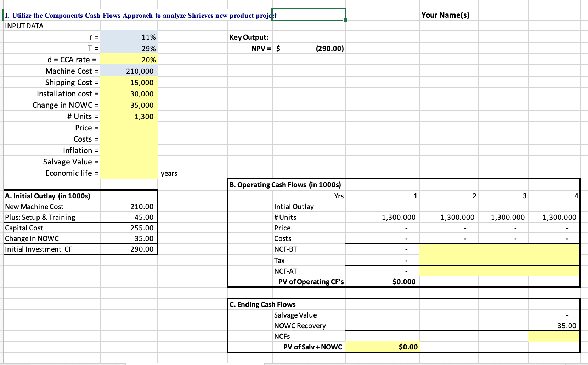Screen dimensions: 588x365
Task: Select the NPV result cell (290.00)
Action: [x=309, y=49]
